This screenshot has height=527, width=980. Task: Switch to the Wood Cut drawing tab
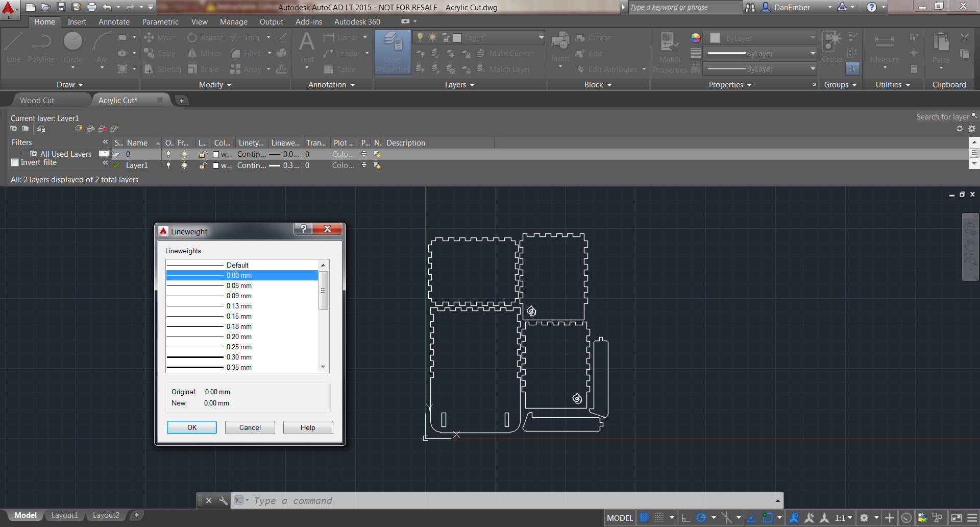(37, 101)
